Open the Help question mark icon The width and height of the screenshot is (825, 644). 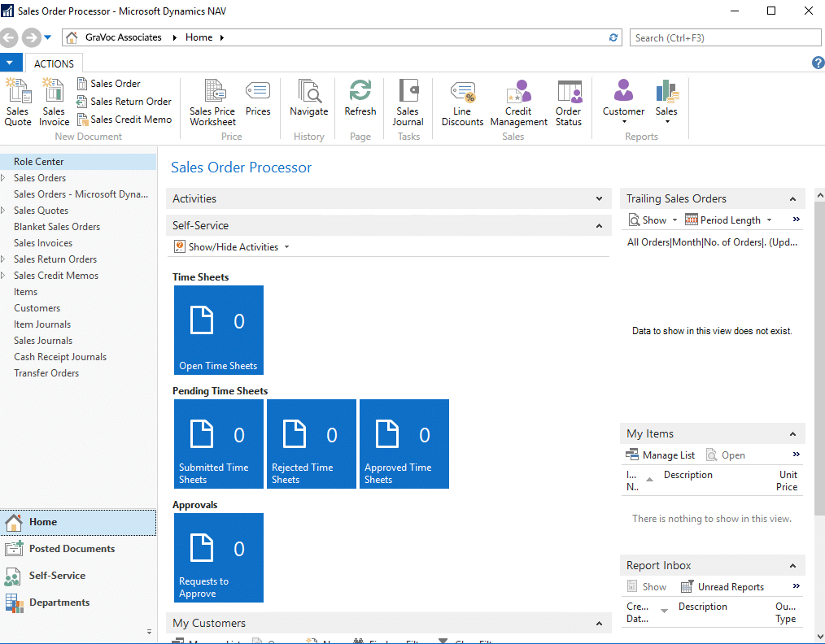click(818, 63)
